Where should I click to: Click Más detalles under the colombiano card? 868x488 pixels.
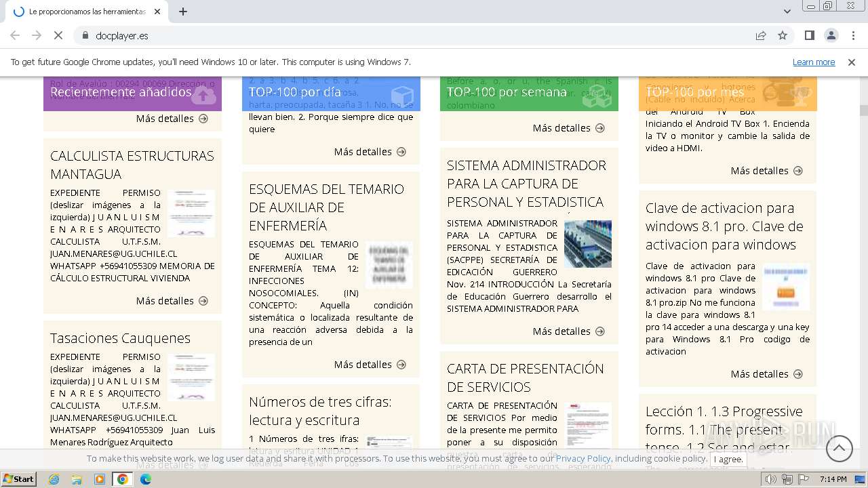pos(569,128)
